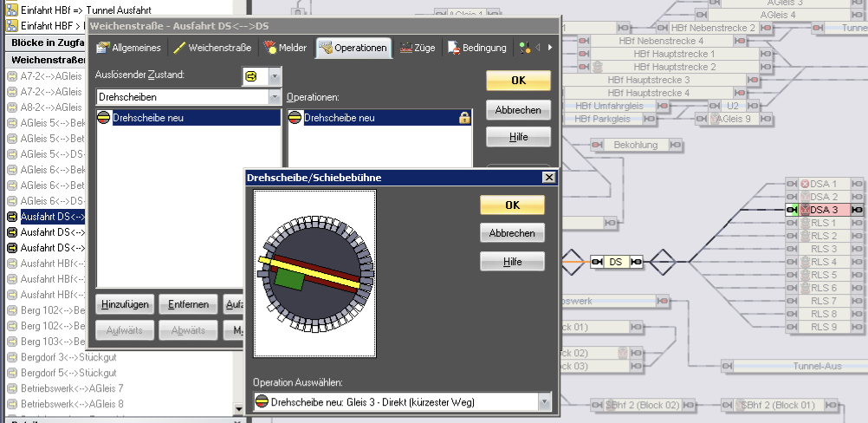Click the turntable preview image
The image size is (868, 423).
pos(315,273)
